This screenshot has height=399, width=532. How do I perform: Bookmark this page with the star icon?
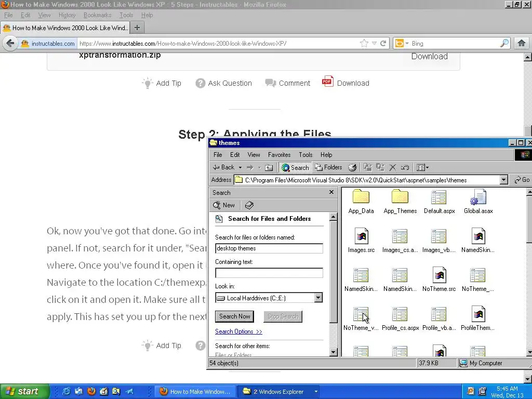tap(364, 43)
